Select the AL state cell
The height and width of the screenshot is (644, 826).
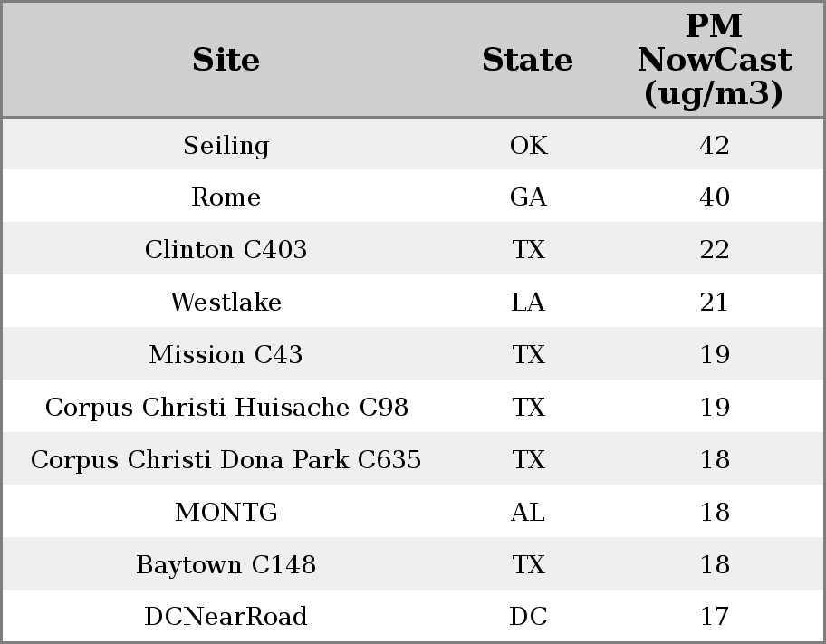[528, 513]
